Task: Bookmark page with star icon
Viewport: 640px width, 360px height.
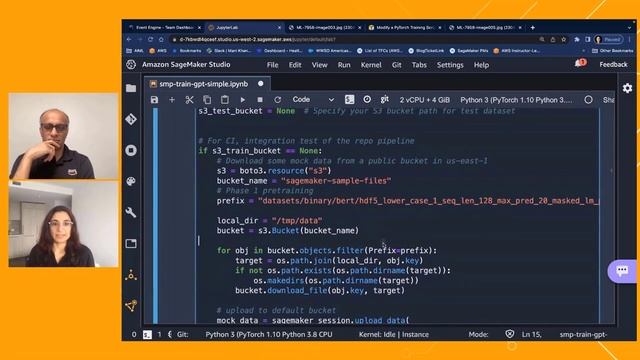Action: click(x=564, y=40)
